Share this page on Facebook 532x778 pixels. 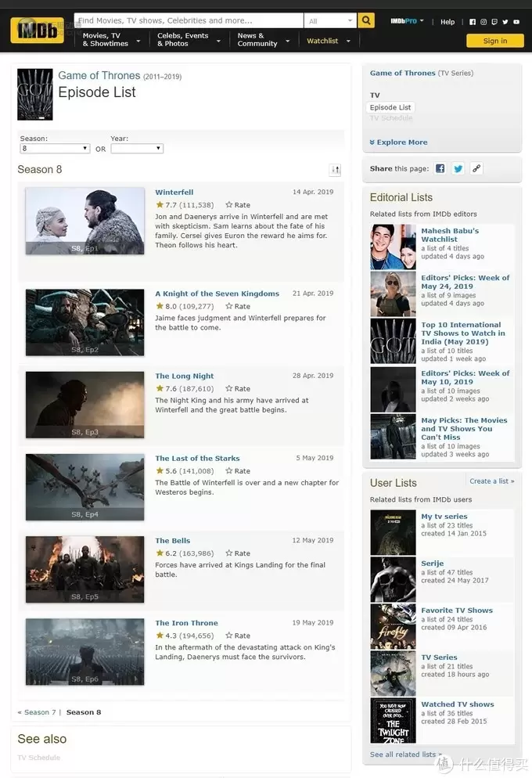pos(440,168)
